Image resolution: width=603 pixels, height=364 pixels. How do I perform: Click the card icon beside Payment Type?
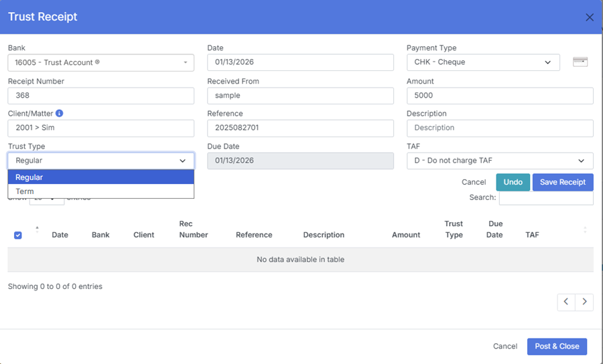(x=580, y=62)
